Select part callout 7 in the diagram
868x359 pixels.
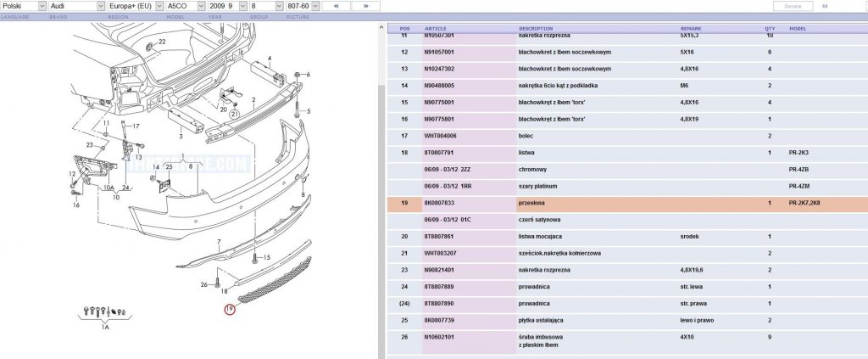tap(219, 242)
